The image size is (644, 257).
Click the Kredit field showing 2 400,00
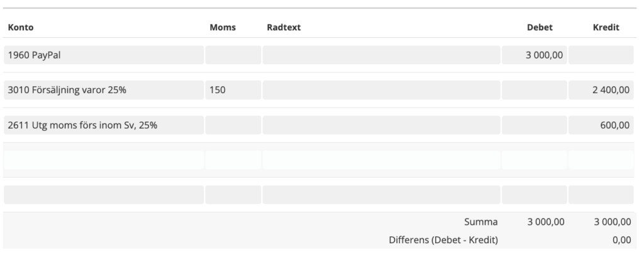[x=601, y=90]
